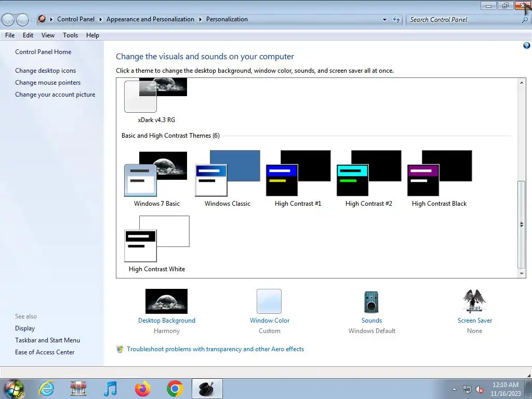Expand arrow before Control Panel breadcrumb
Viewport: 532px width, 399px height.
click(51, 19)
